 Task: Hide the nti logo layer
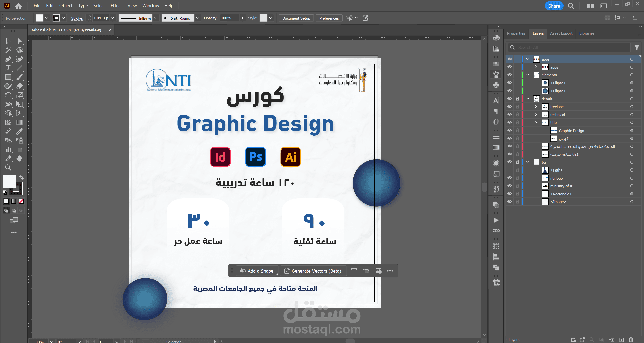[510, 178]
